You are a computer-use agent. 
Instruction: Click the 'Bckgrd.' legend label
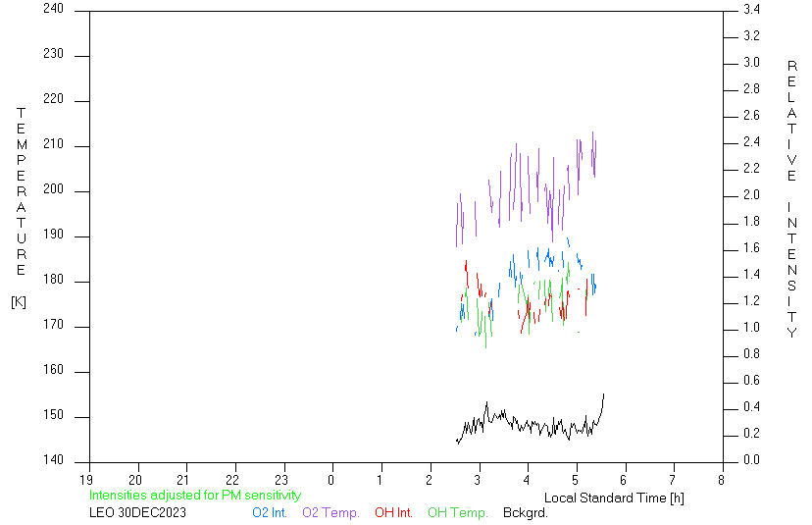[x=525, y=512]
